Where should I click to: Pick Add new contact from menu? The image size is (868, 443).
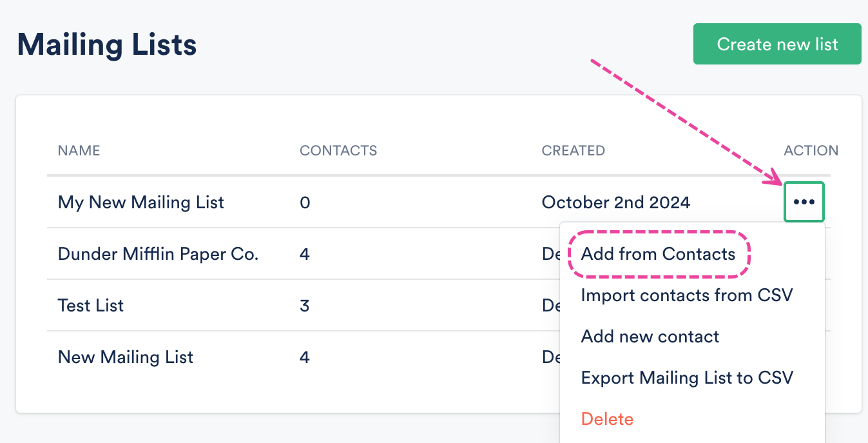click(650, 337)
